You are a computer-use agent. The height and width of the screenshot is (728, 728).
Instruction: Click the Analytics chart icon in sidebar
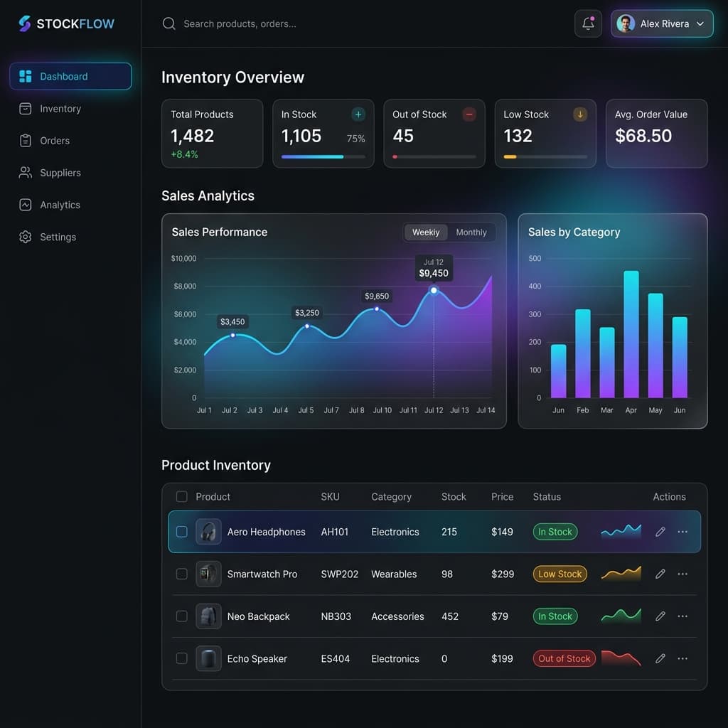pyautogui.click(x=26, y=205)
